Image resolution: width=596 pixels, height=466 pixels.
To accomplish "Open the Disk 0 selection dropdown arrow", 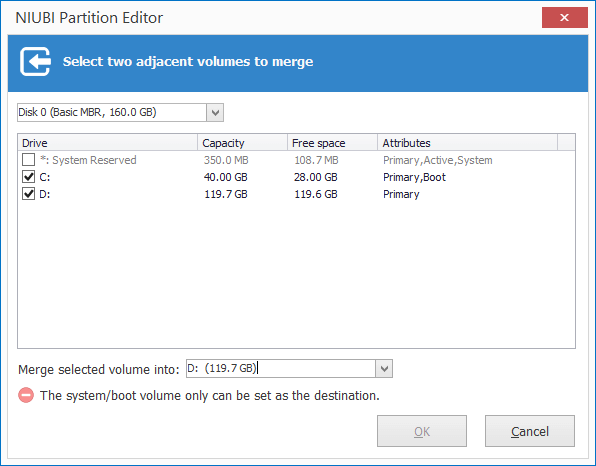I will [x=215, y=113].
